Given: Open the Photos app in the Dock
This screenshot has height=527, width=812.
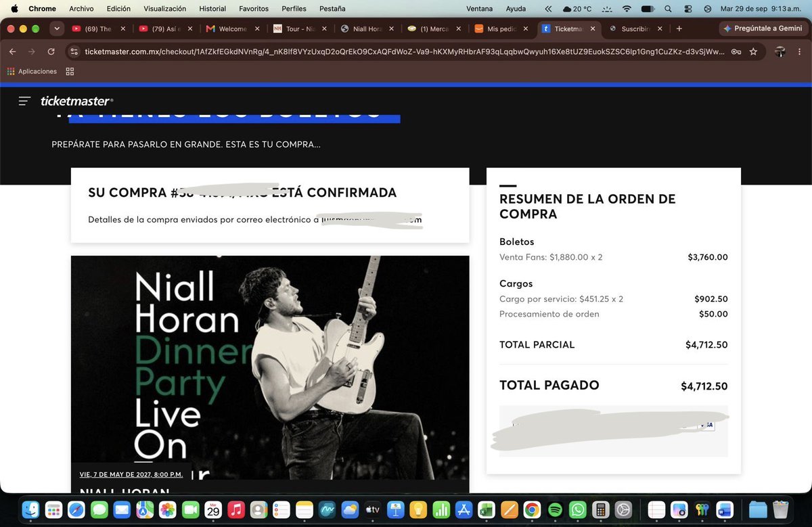Looking at the screenshot, I should (x=167, y=509).
